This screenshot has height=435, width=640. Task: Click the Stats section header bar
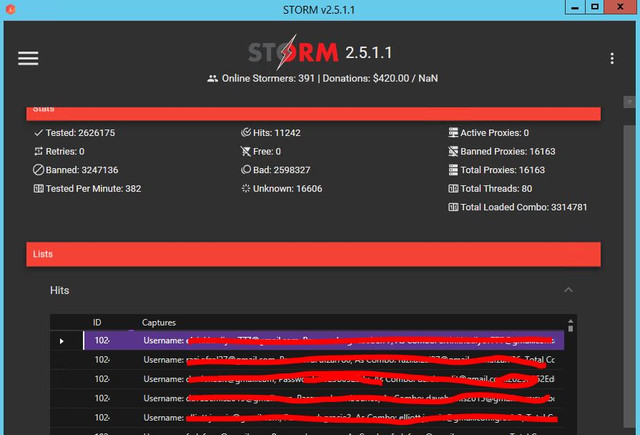(313, 113)
